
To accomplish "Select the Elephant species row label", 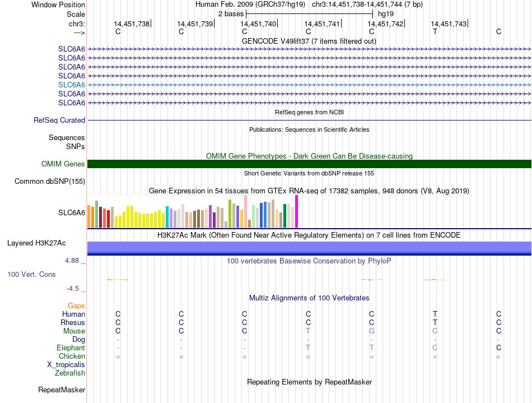I will click(x=71, y=348).
